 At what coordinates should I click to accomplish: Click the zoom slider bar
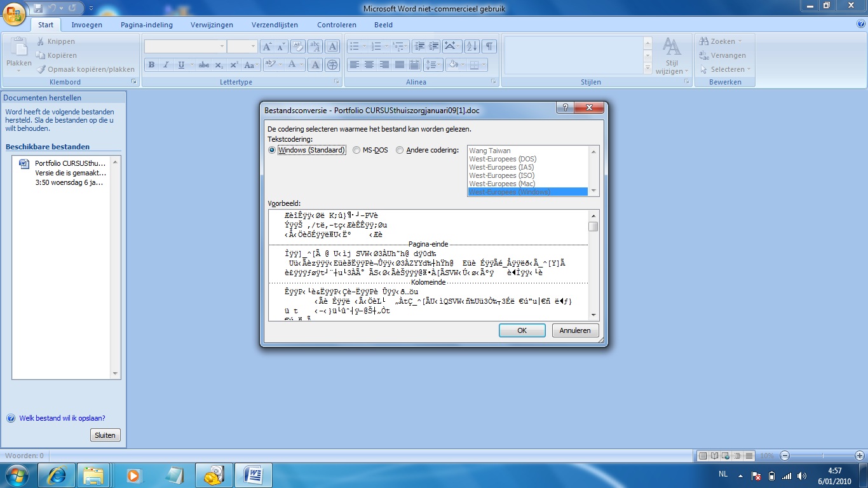coord(822,456)
